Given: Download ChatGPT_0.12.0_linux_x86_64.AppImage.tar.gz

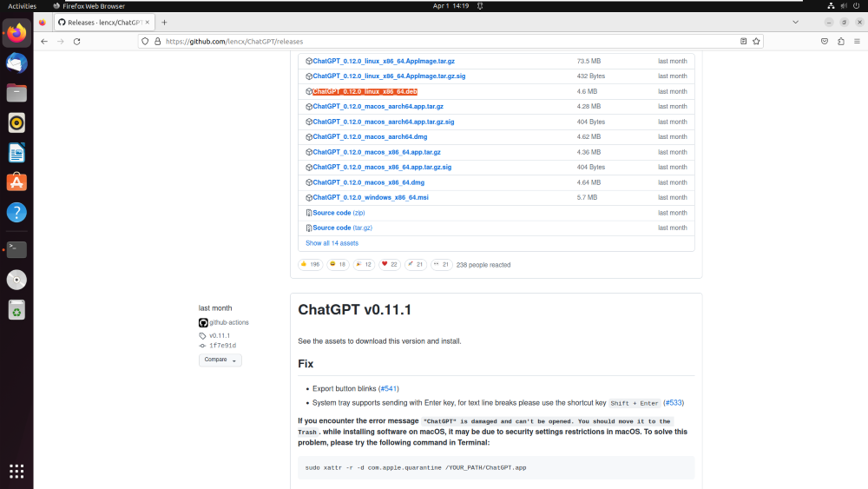Looking at the screenshot, I should [x=384, y=62].
